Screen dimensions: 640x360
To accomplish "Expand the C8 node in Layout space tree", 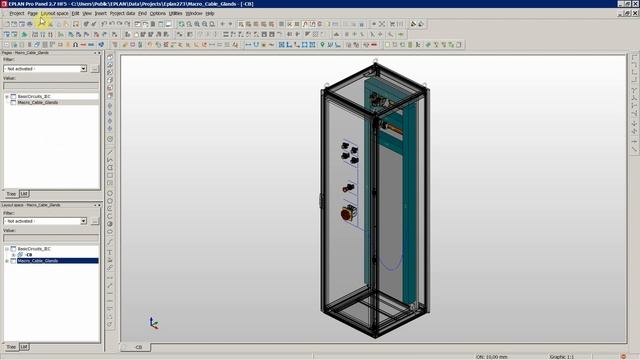I will coord(13,255).
